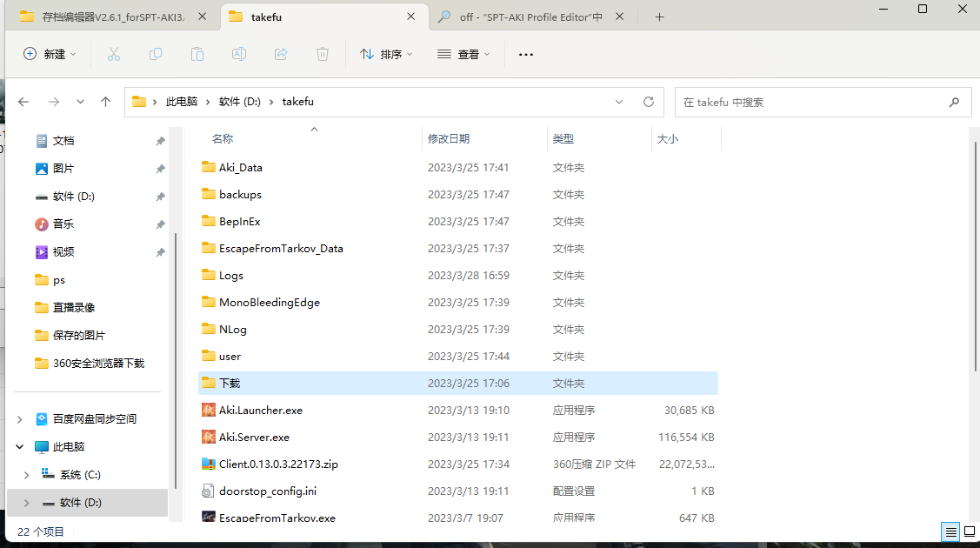Click the Copy icon in toolbar
980x548 pixels.
(156, 54)
